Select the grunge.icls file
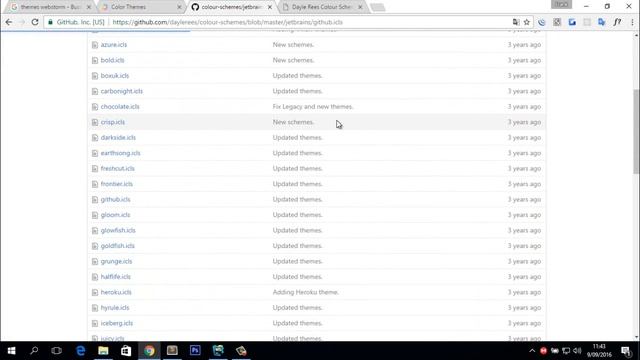The image size is (640, 360). 116,262
